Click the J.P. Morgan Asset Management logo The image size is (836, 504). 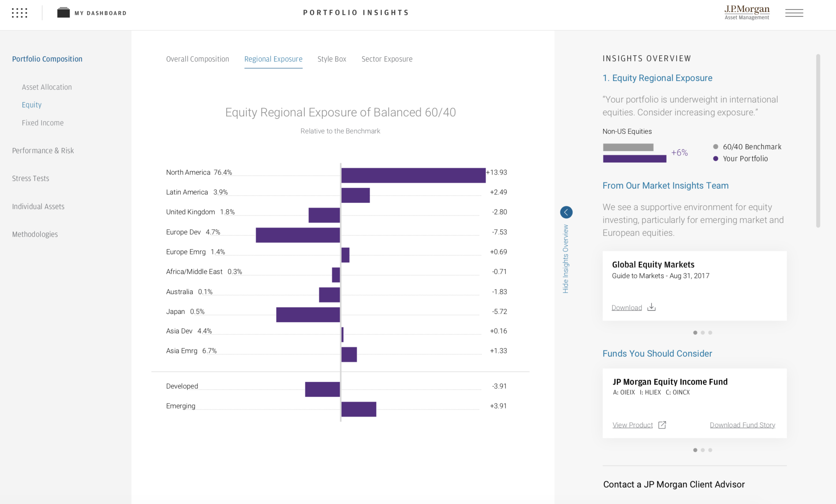point(747,12)
